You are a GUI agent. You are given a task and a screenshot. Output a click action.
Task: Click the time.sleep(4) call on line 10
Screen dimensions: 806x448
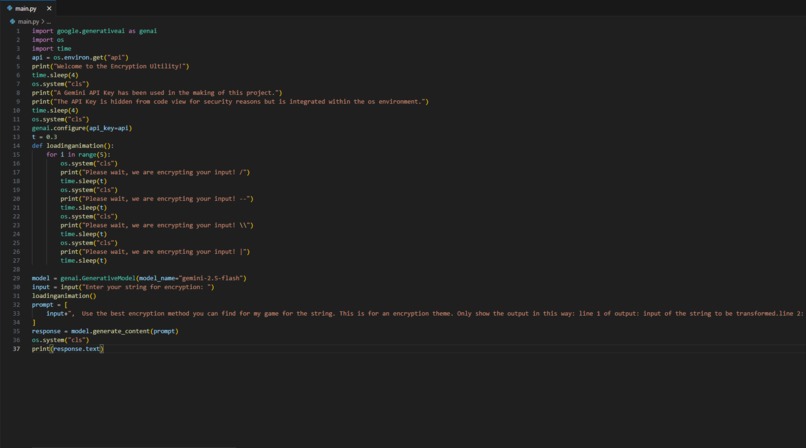click(x=55, y=110)
